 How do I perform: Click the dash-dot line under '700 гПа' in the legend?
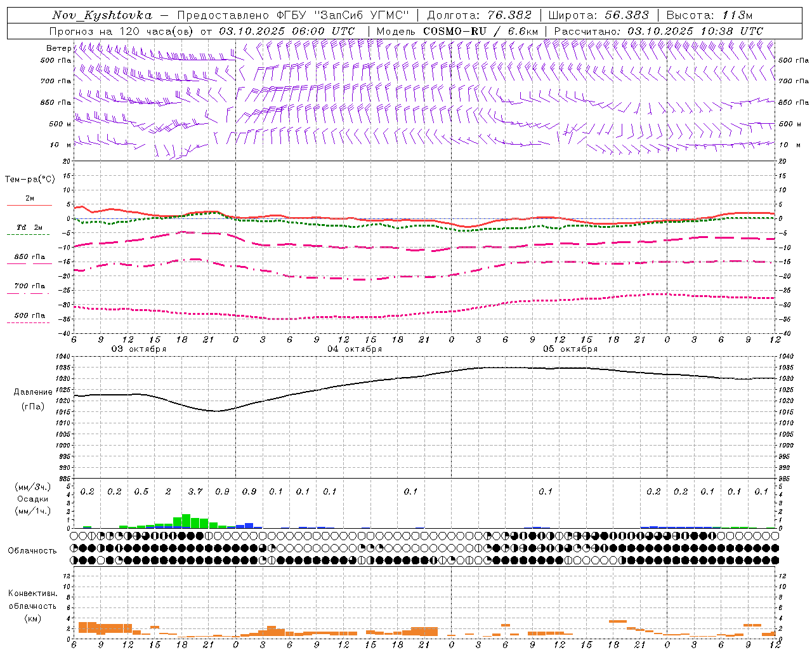click(x=28, y=293)
